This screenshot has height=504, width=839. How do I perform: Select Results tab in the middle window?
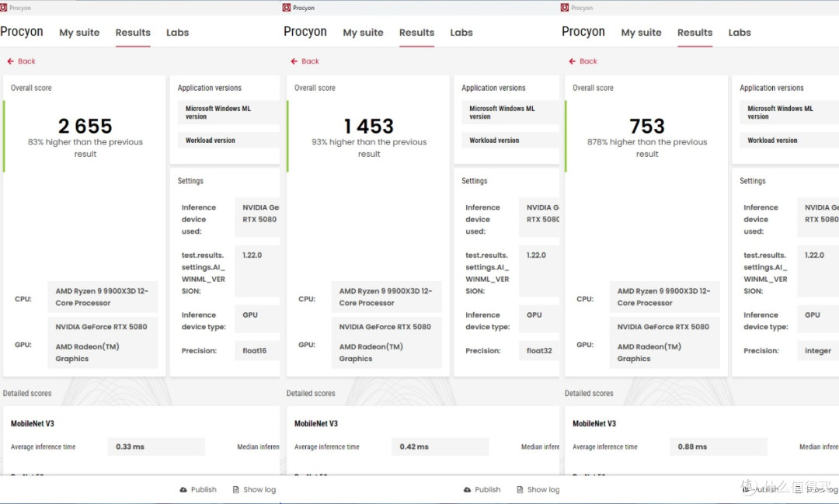click(417, 33)
